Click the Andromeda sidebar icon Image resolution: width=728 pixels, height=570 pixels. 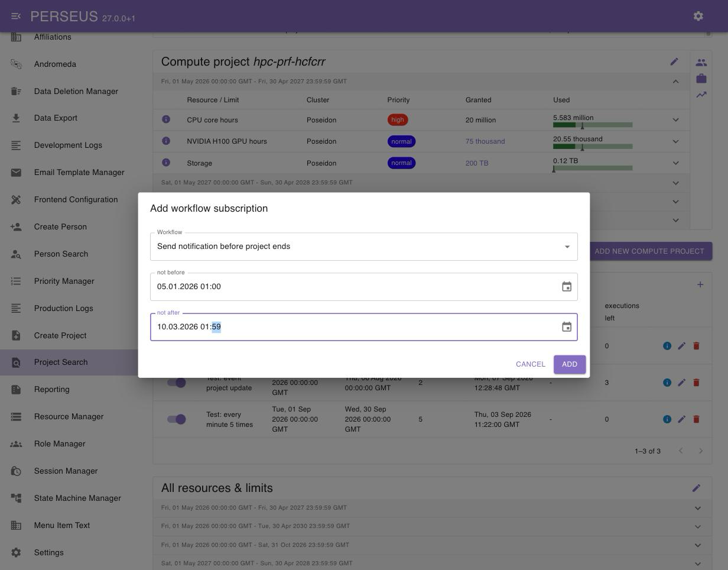coord(16,64)
